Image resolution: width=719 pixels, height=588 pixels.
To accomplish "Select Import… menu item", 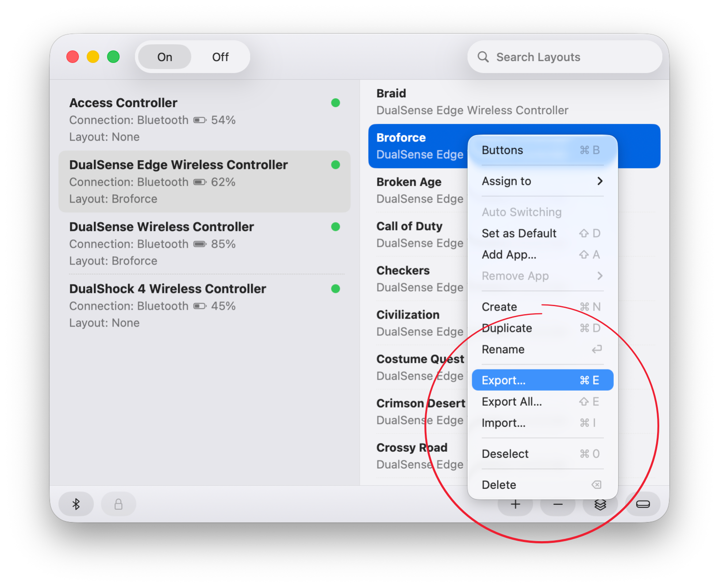I will [x=542, y=423].
